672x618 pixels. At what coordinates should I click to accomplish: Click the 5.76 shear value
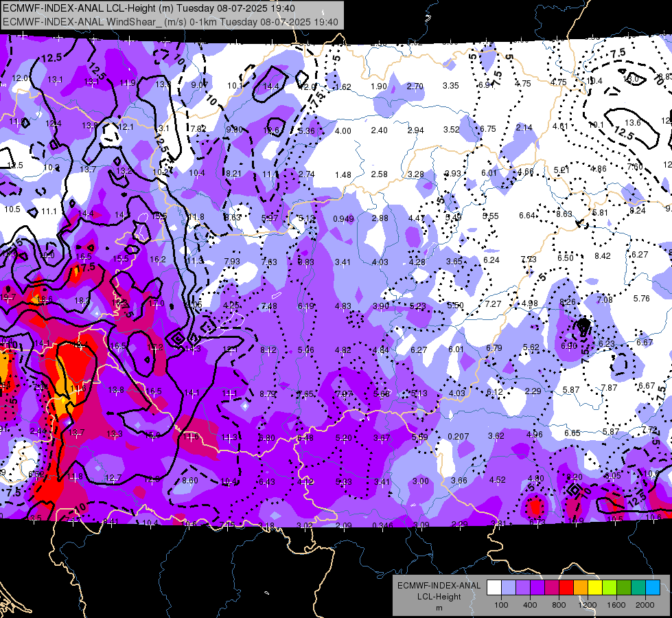[x=642, y=299]
